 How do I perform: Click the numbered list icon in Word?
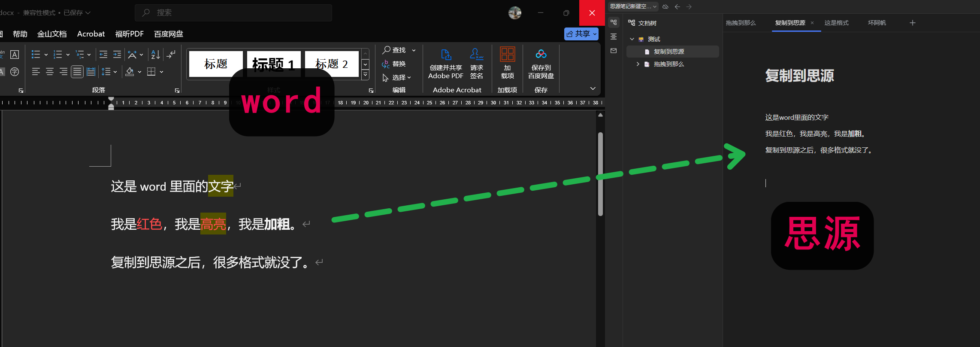pyautogui.click(x=57, y=55)
